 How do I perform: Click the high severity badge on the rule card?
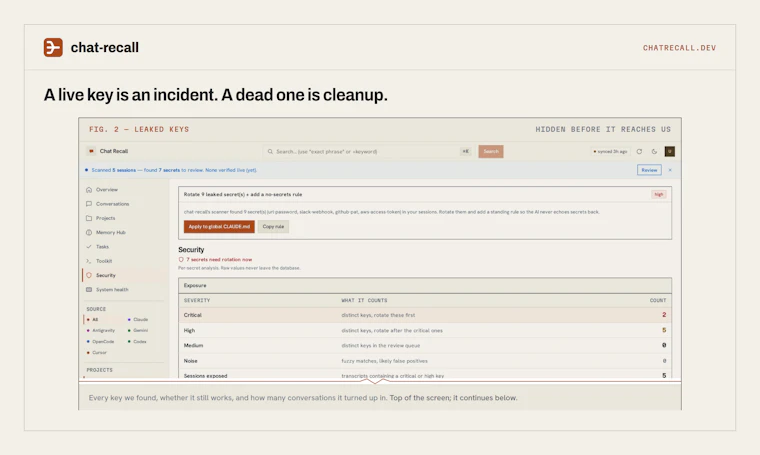click(659, 195)
